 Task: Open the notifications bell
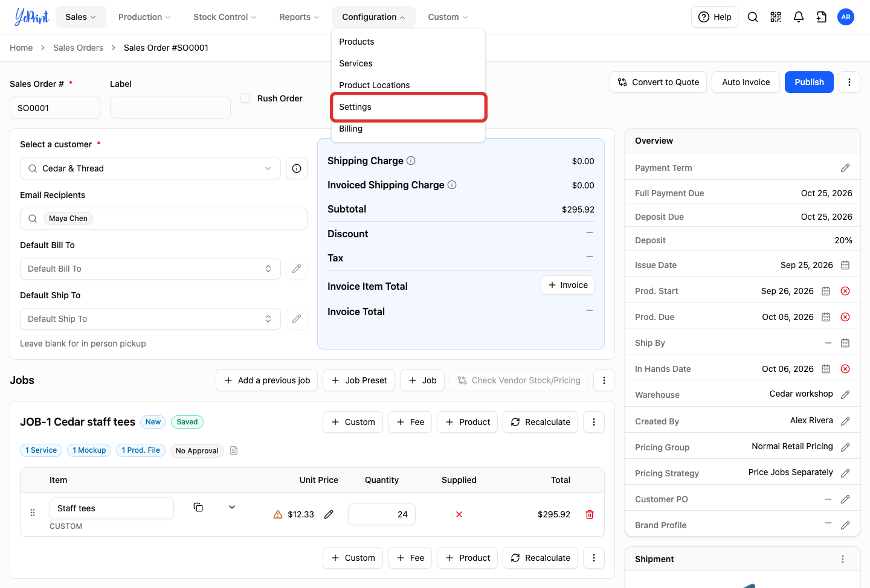pyautogui.click(x=799, y=17)
